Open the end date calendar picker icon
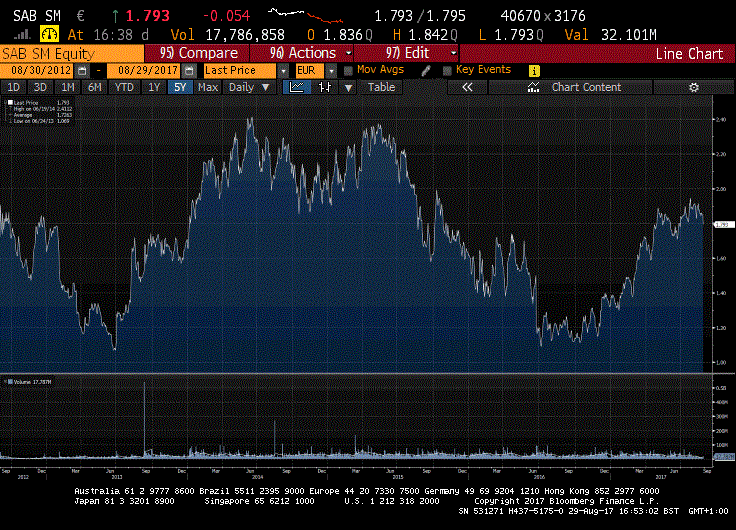The height and width of the screenshot is (530, 736). coord(189,71)
